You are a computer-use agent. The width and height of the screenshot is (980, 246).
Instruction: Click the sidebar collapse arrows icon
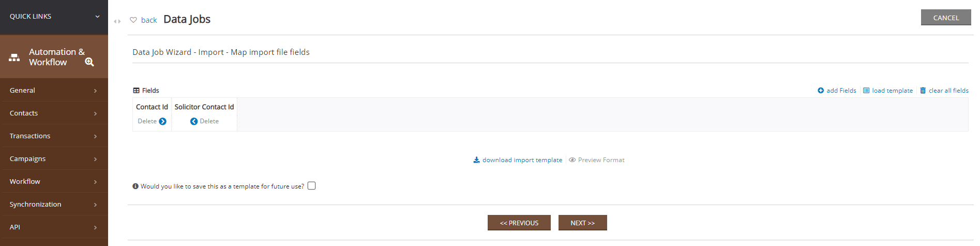[x=117, y=21]
